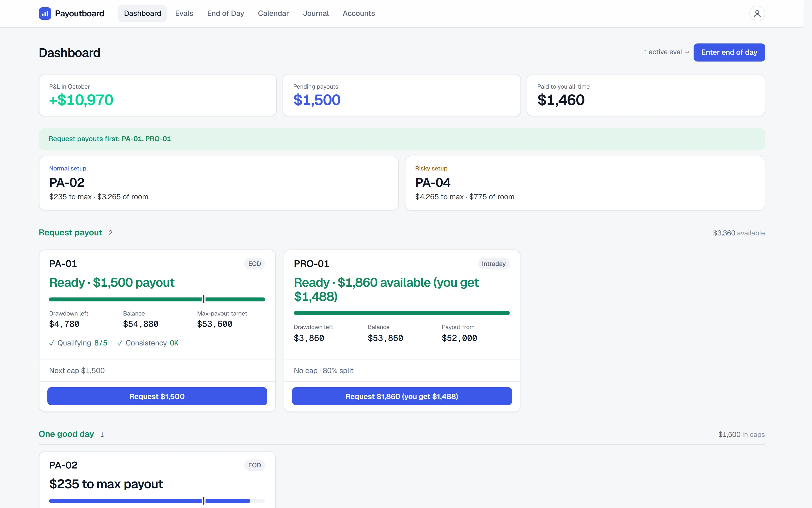Click the PA-01 Balance $54,880 value
This screenshot has width=812, height=508.
pos(141,324)
